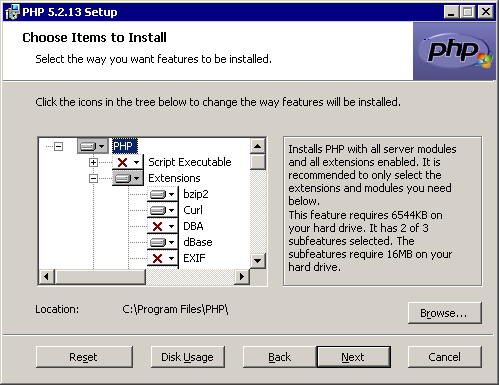
Task: Close the PHP Setup window
Action: point(486,12)
